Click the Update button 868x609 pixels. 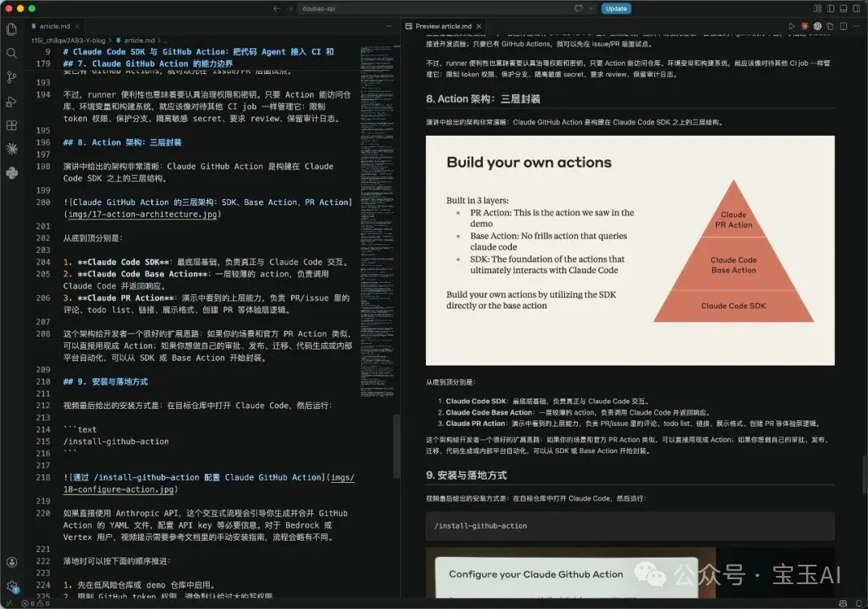coord(616,8)
